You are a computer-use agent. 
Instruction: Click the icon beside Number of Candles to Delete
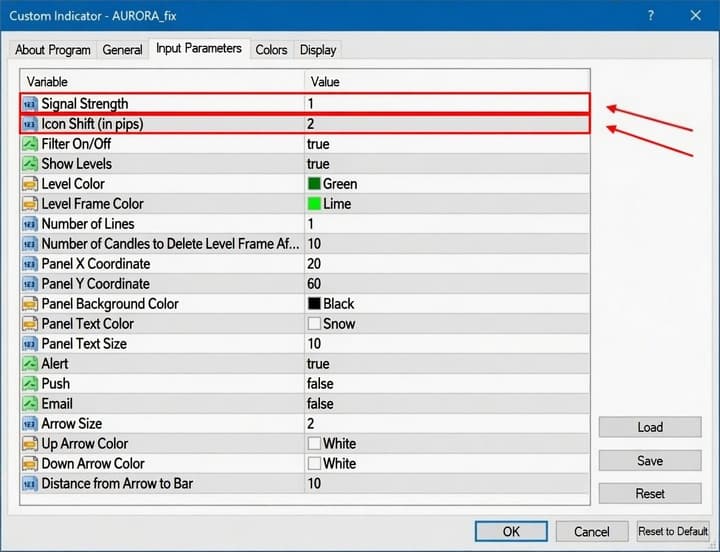tap(30, 244)
